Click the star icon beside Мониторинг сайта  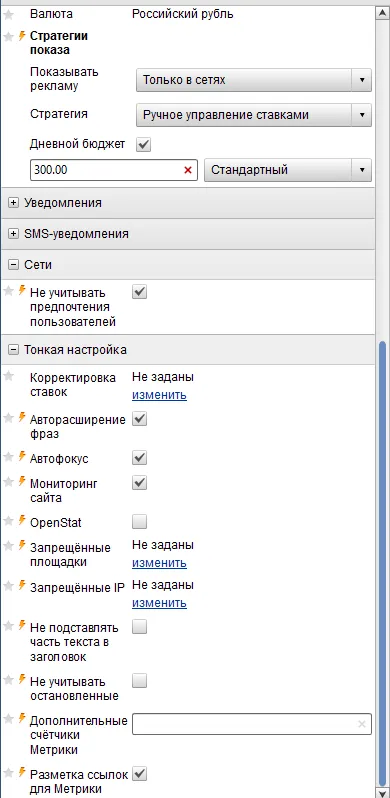pyautogui.click(x=8, y=481)
